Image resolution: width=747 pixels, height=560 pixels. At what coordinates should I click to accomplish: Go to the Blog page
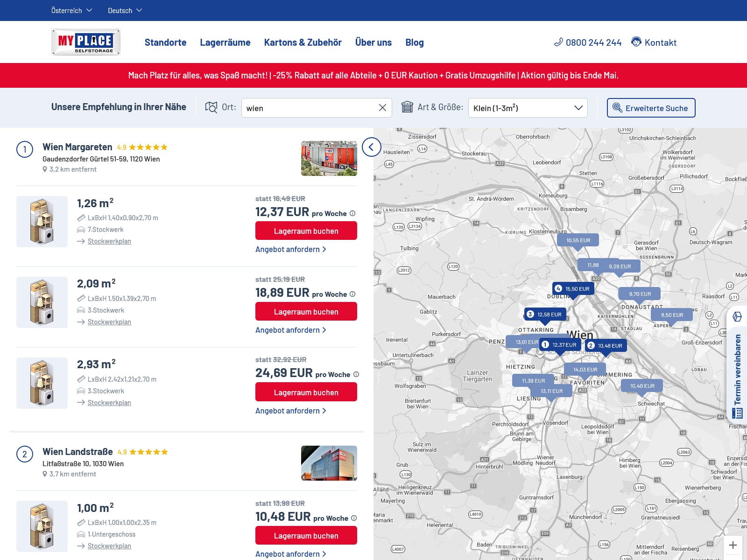tap(415, 42)
